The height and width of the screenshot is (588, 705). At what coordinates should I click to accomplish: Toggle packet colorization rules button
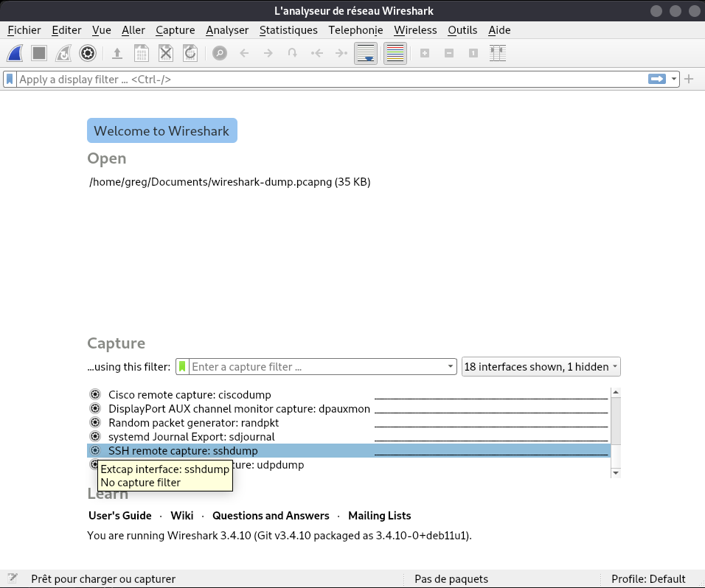coord(395,53)
